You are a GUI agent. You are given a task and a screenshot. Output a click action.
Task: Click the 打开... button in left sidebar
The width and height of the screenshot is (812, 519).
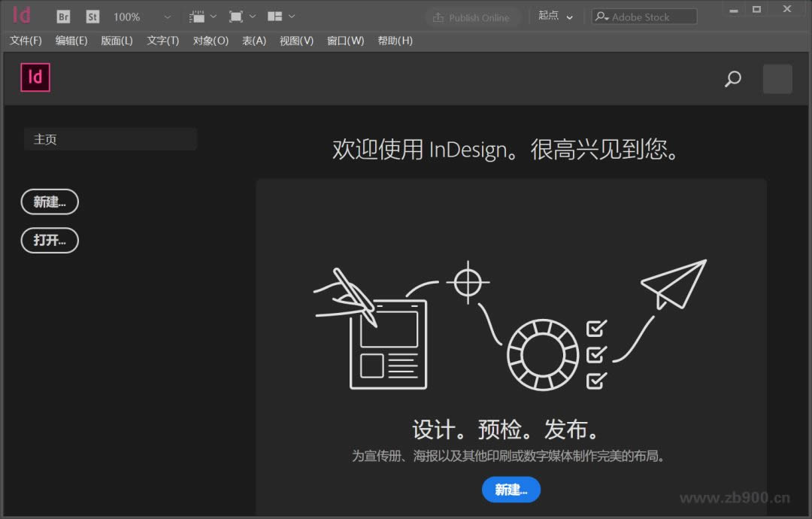click(x=50, y=240)
